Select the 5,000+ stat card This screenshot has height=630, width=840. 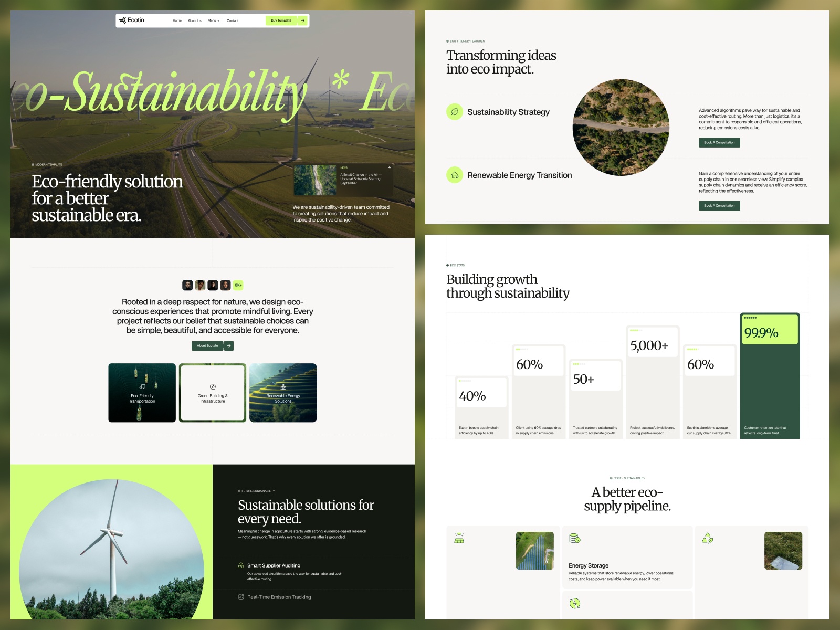653,382
